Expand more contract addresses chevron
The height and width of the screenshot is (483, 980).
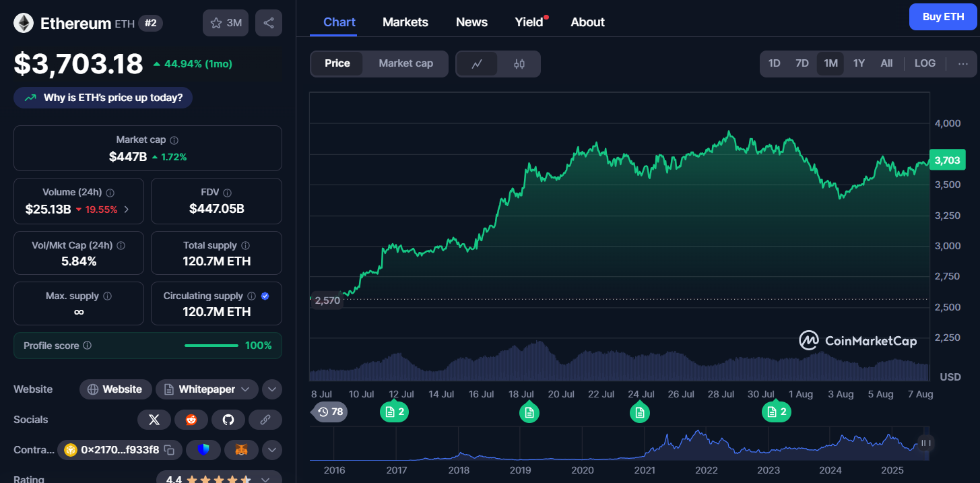[x=271, y=449]
